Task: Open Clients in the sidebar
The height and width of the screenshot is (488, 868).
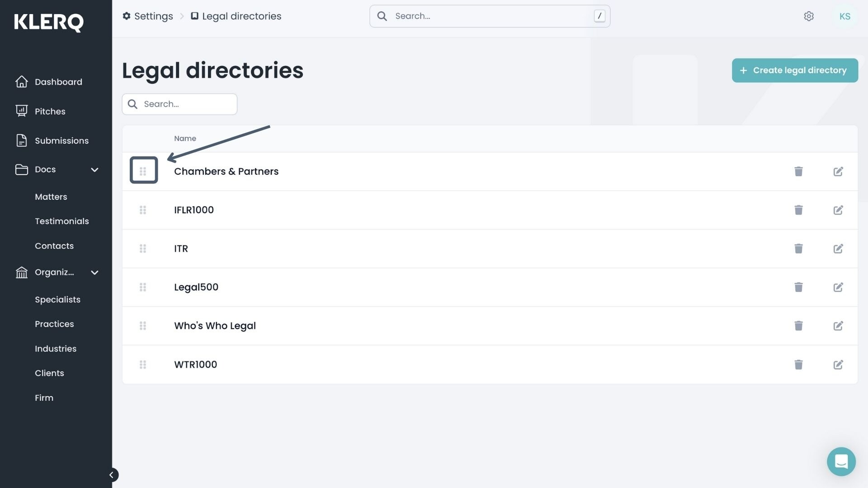Action: (49, 373)
